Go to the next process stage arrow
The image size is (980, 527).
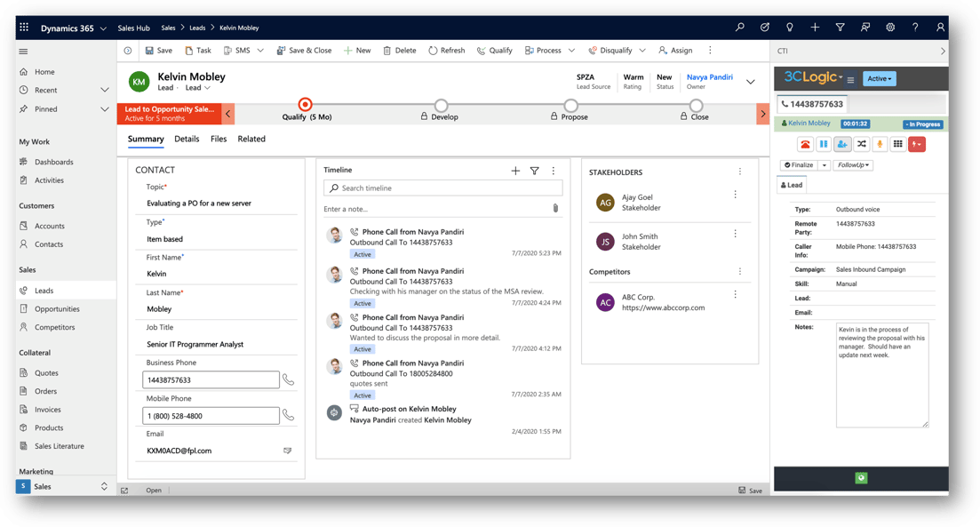[x=762, y=114]
